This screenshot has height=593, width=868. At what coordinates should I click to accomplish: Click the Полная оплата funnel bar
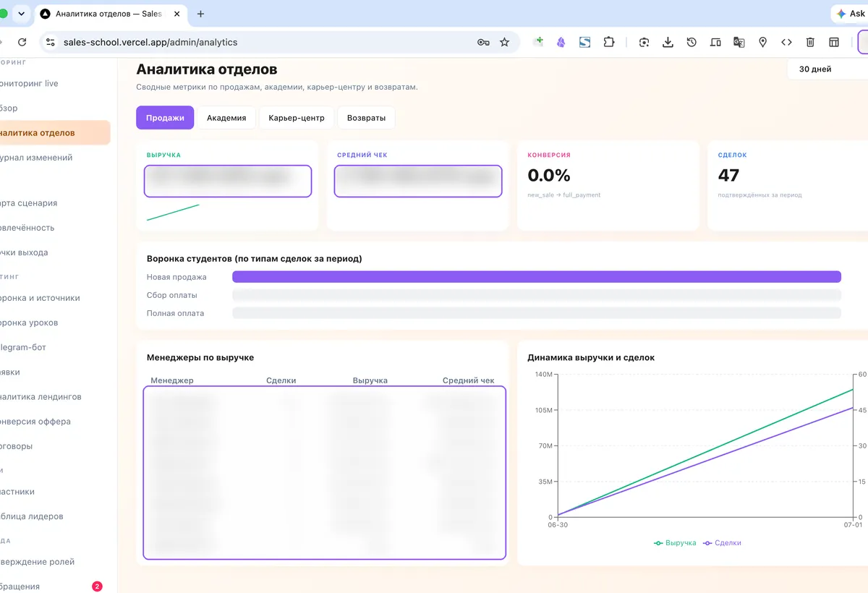pyautogui.click(x=537, y=313)
